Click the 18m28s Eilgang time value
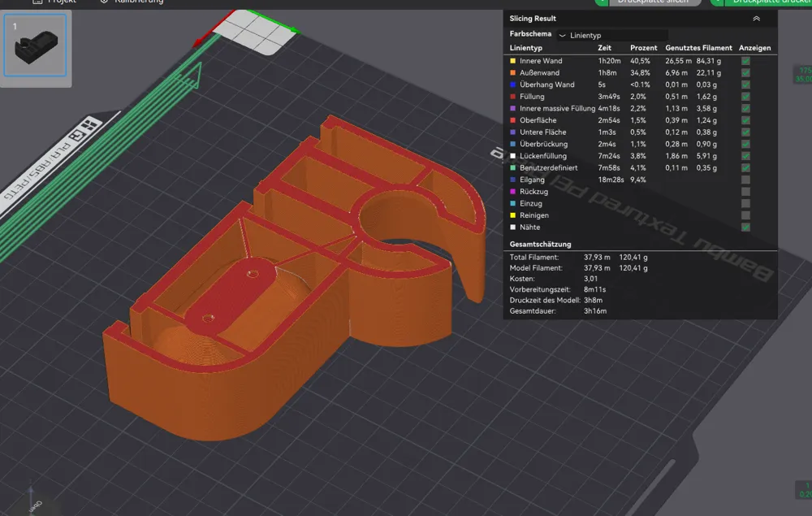Image resolution: width=812 pixels, height=516 pixels. [611, 180]
